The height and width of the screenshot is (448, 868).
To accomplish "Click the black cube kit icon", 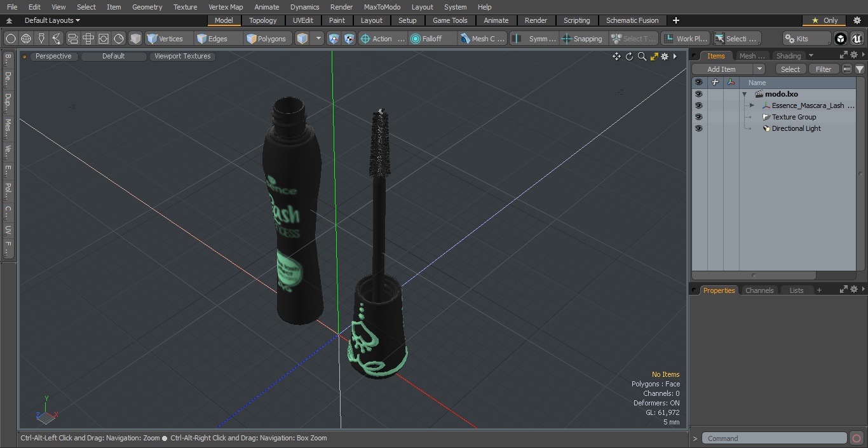I will point(841,39).
